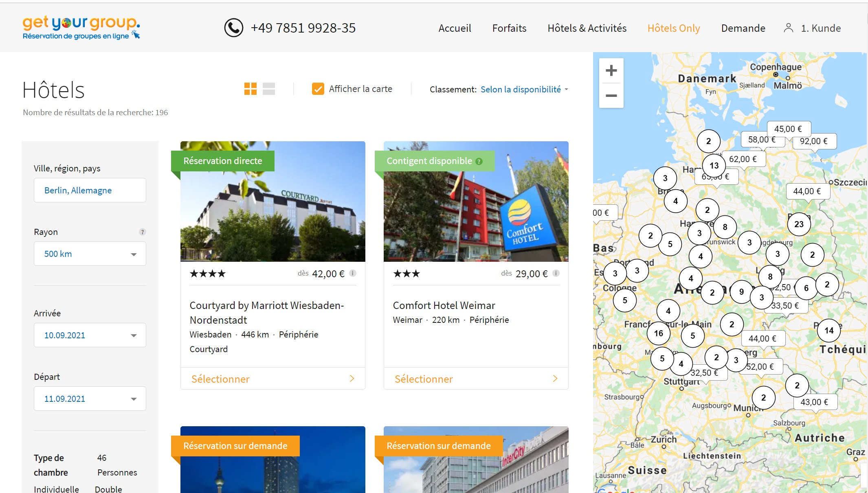Open the Forfaits menu item
This screenshot has height=493, width=868.
509,28
